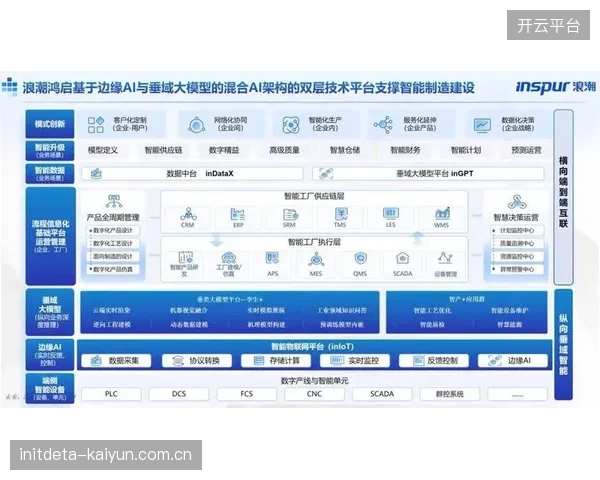Select the 智能数据 side label
The width and height of the screenshot is (600, 480).
(x=50, y=174)
